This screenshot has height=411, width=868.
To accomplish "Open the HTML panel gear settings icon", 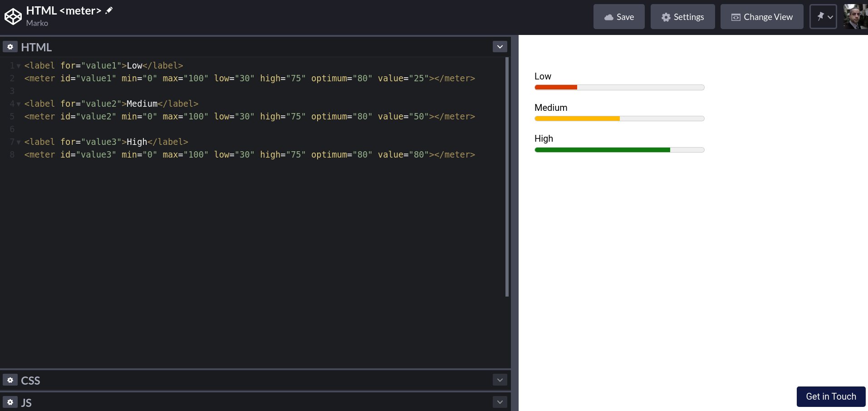I will [x=10, y=47].
